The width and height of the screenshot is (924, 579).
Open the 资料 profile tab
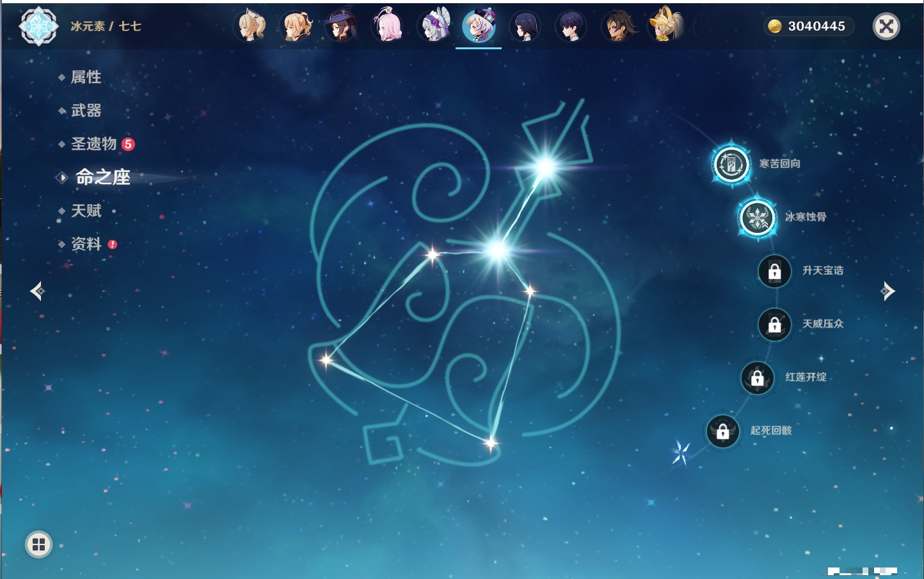pyautogui.click(x=86, y=244)
